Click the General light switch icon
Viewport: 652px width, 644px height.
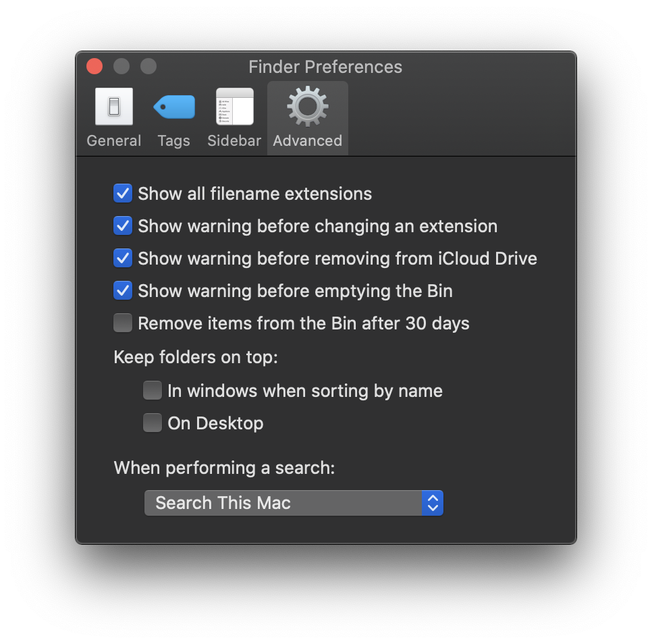[114, 107]
